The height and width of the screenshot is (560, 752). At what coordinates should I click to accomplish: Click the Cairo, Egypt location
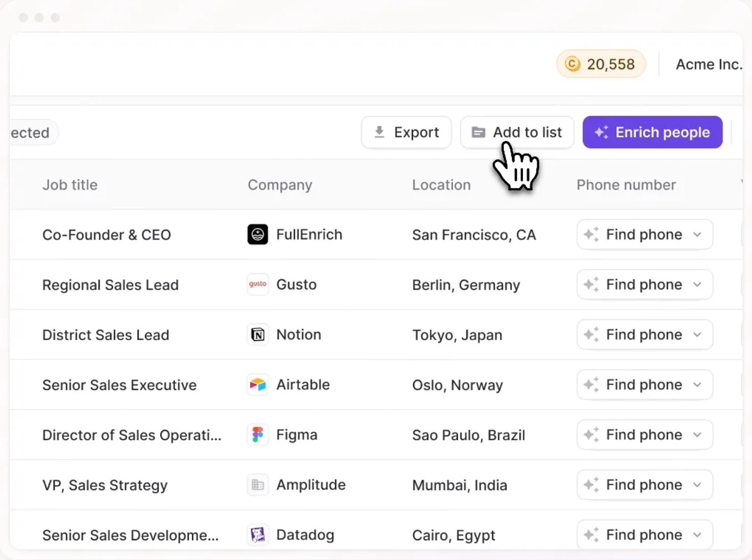tap(454, 535)
